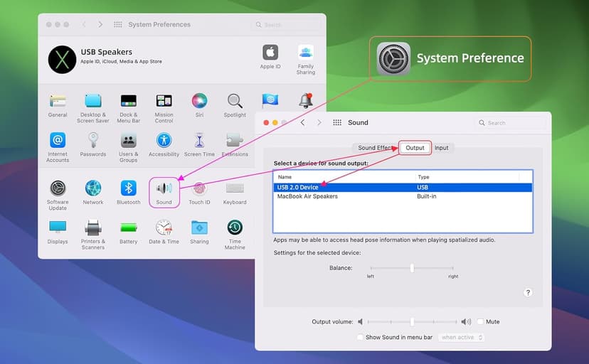Image resolution: width=589 pixels, height=364 pixels.
Task: Show all preferences grid in Sound window
Action: 337,123
